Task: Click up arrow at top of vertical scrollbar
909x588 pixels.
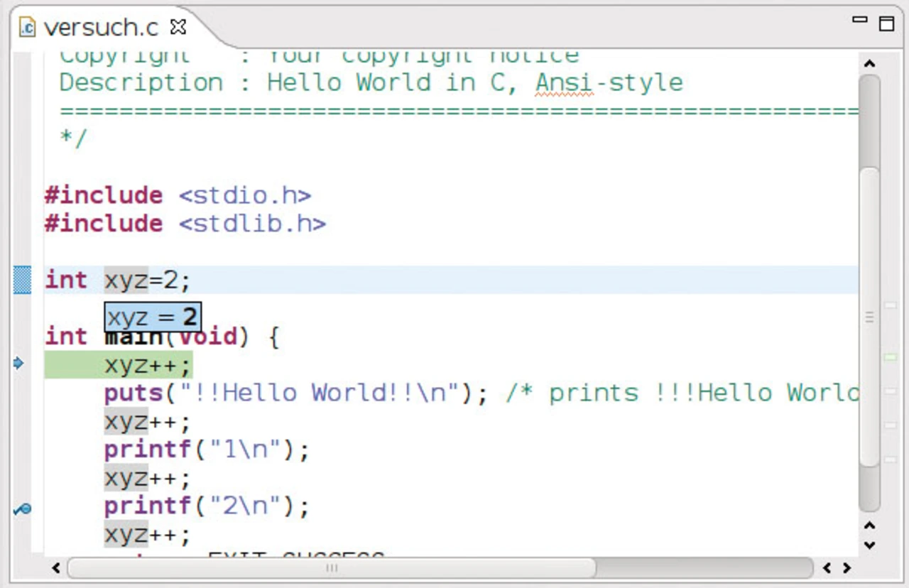Action: coord(869,64)
